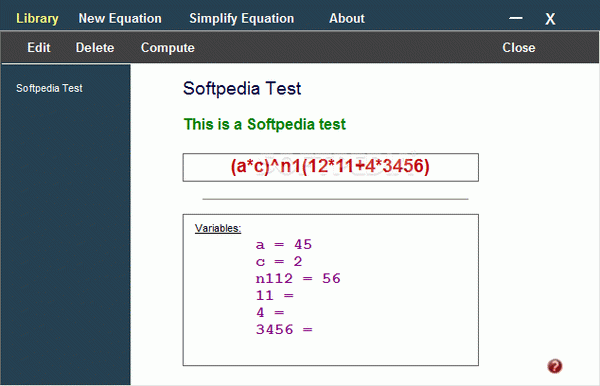Screen dimensions: 600x386
Task: Open the New Equation menu
Action: pos(120,18)
